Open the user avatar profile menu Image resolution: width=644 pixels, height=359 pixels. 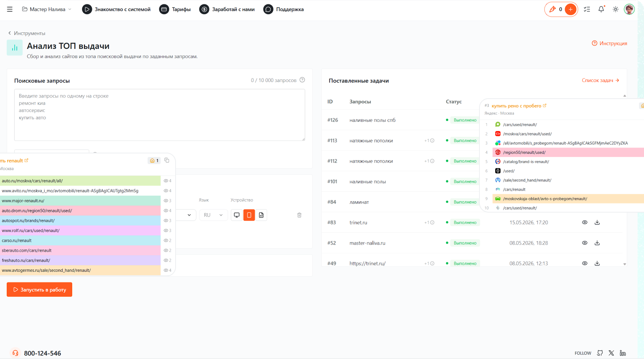point(629,9)
